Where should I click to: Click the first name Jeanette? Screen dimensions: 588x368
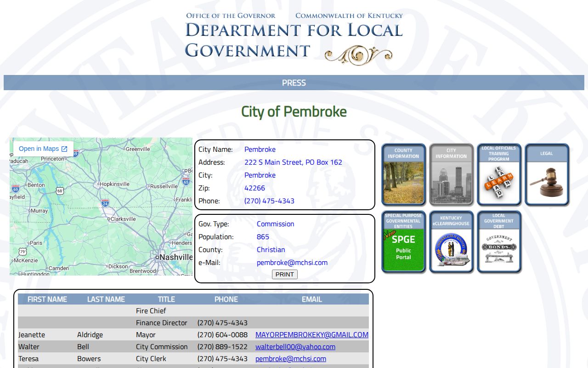[x=32, y=335]
